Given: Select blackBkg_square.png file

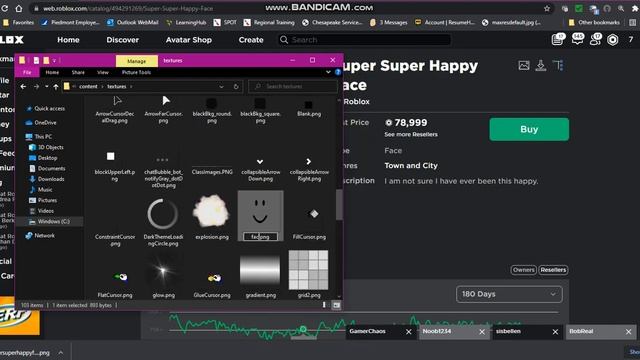Looking at the screenshot, I should coord(260,110).
